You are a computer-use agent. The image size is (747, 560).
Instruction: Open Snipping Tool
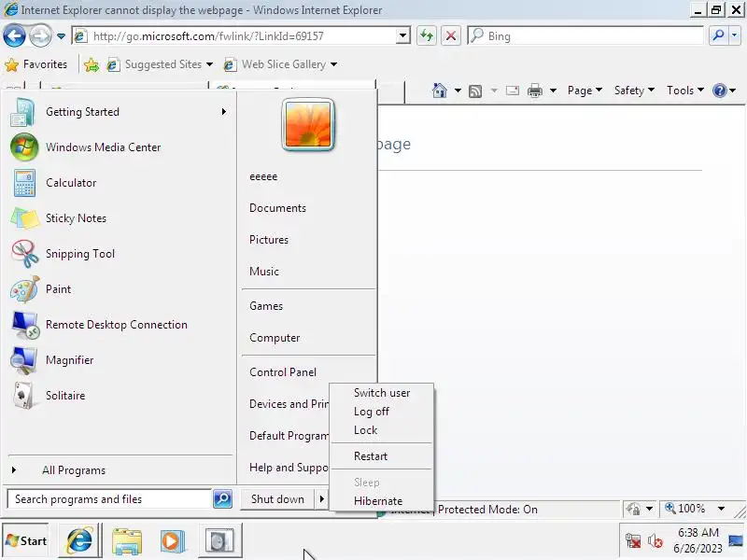[119, 254]
